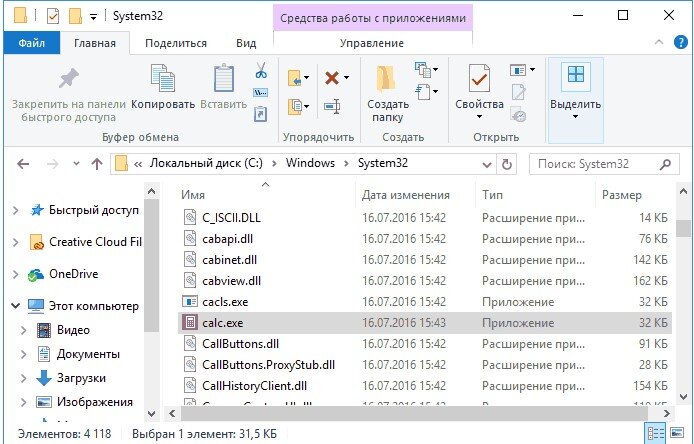Go back with the left arrow
The width and height of the screenshot is (694, 444).
click(23, 164)
